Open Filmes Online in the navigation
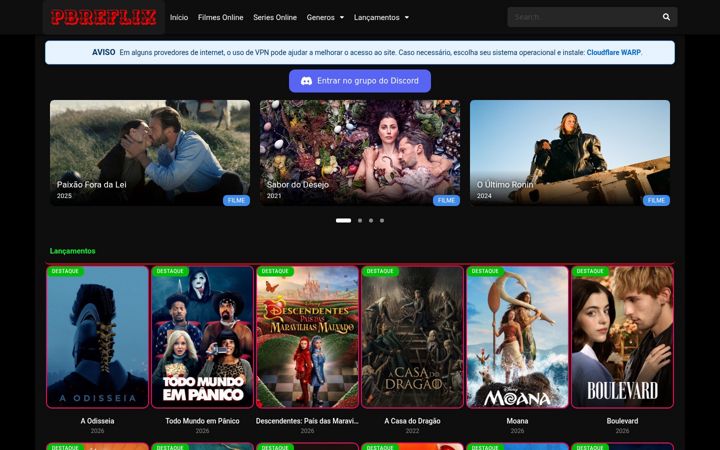The width and height of the screenshot is (720, 450). [x=220, y=17]
